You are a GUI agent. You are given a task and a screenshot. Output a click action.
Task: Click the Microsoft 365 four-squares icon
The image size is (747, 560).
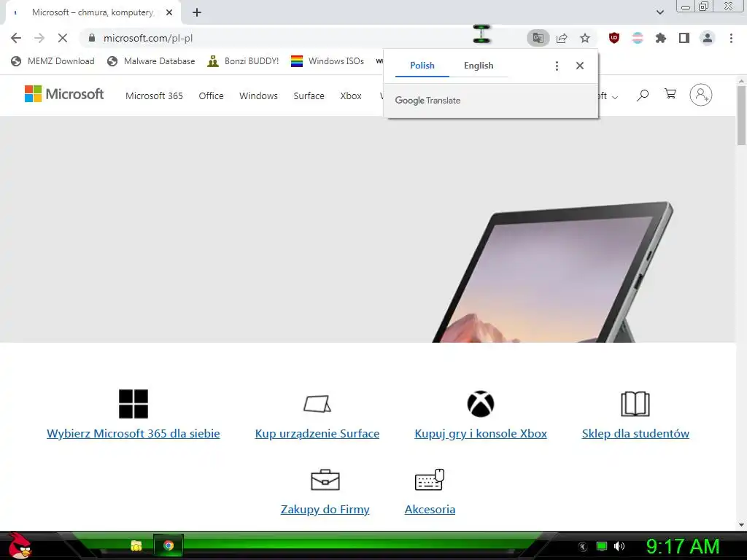point(133,404)
